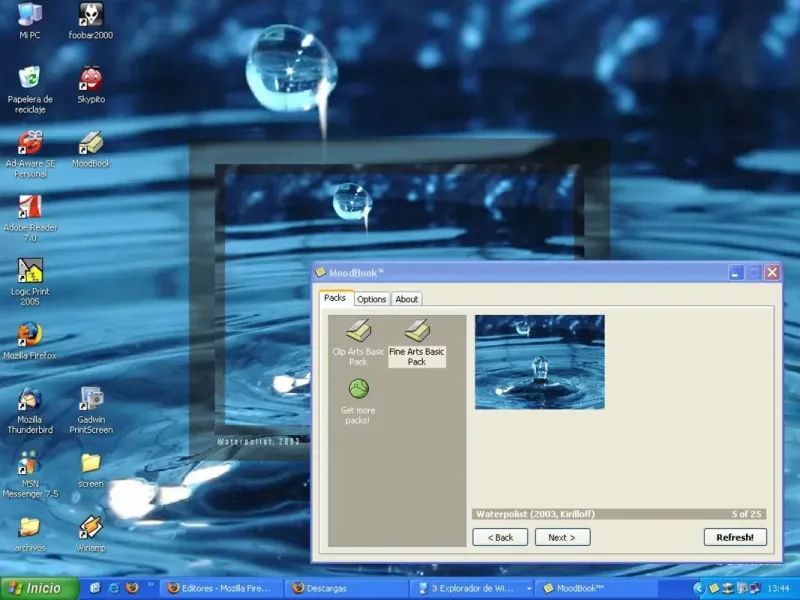Click the system clock showing 13:44

pyautogui.click(x=778, y=588)
